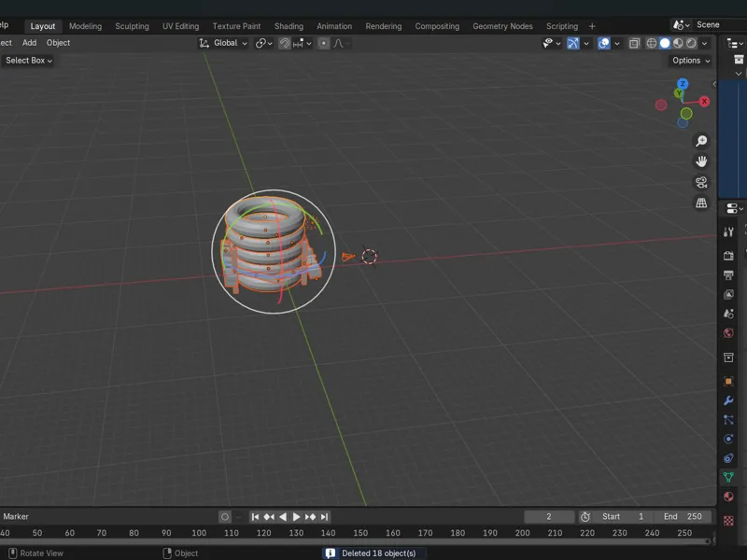This screenshot has width=747, height=560.
Task: Switch to the Shading workspace tab
Action: (289, 26)
